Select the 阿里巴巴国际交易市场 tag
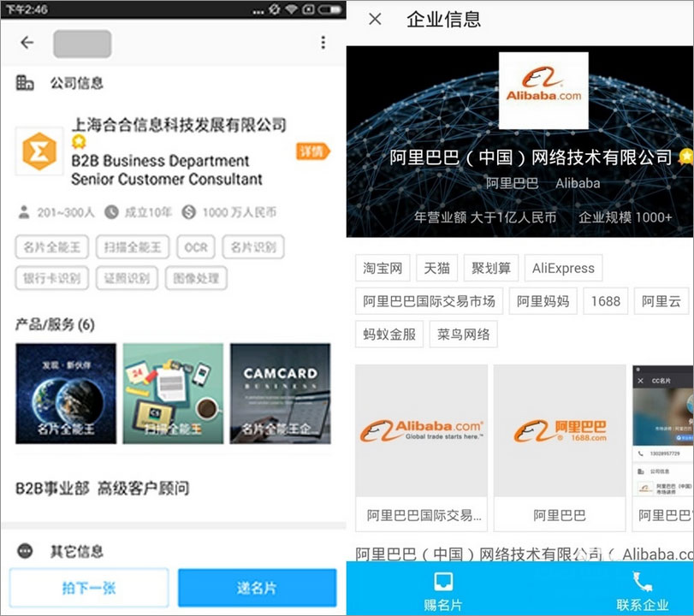Screen dimensions: 694x616 click(429, 301)
